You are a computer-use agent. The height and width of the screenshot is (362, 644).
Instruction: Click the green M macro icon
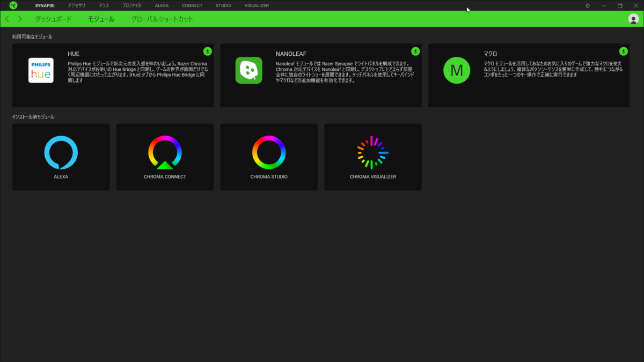pyautogui.click(x=457, y=70)
